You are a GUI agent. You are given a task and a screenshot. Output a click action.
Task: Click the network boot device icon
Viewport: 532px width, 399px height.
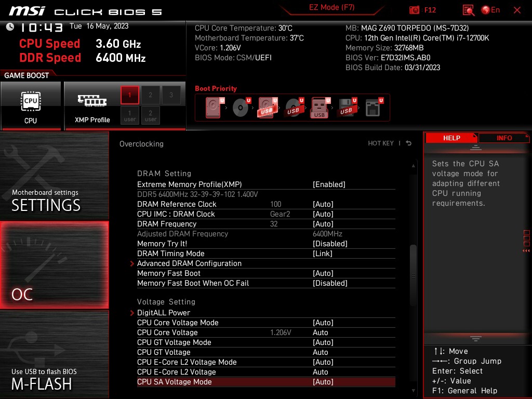[374, 108]
